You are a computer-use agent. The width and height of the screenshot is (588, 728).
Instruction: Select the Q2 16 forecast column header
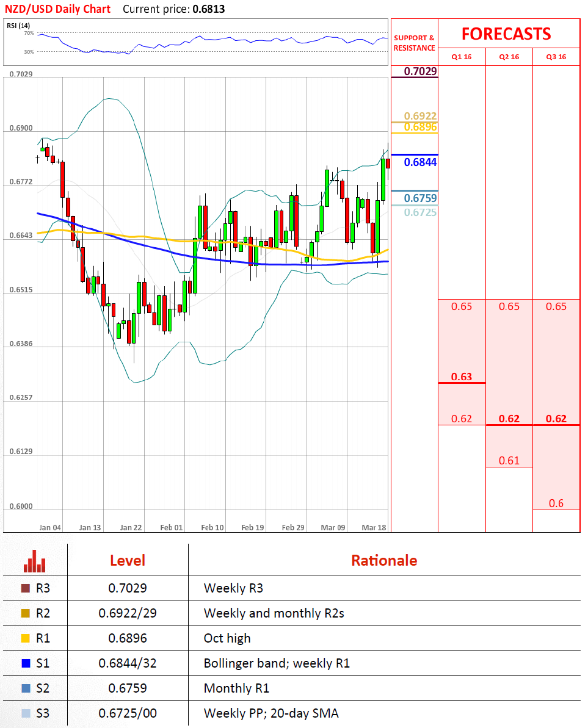pyautogui.click(x=509, y=57)
